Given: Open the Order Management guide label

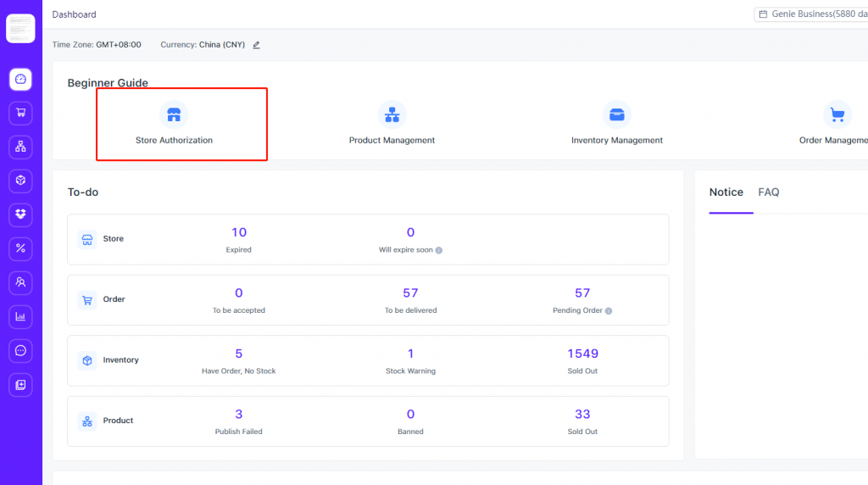Looking at the screenshot, I should coord(833,140).
